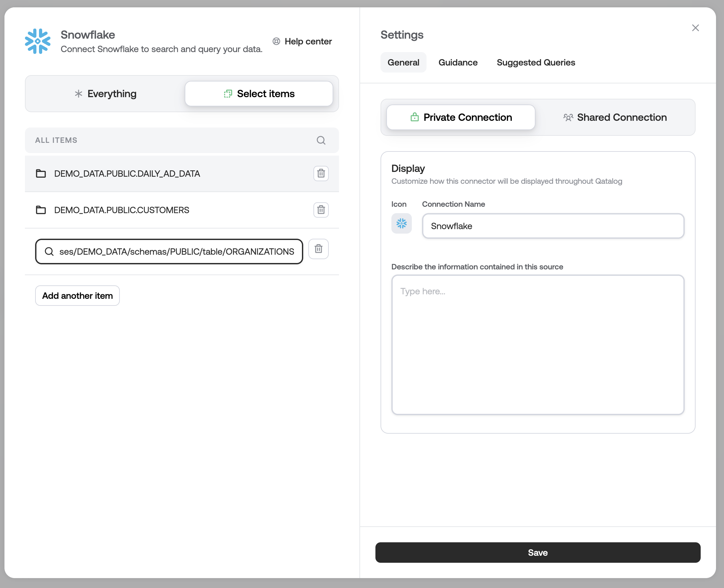Open the Suggested Queries tab
Screen dimensions: 724x588
[536, 62]
